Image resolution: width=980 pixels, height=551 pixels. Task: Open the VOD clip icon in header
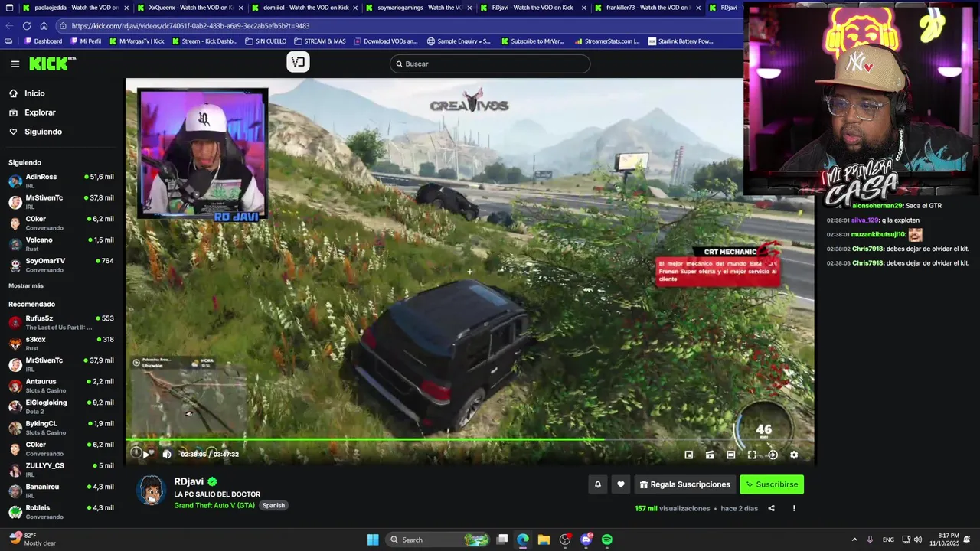click(298, 63)
